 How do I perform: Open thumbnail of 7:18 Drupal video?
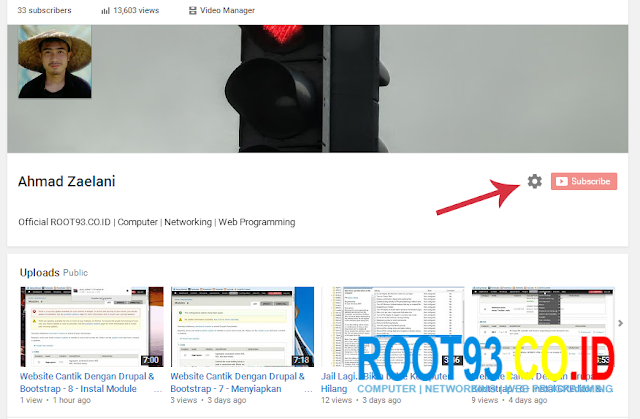242,326
